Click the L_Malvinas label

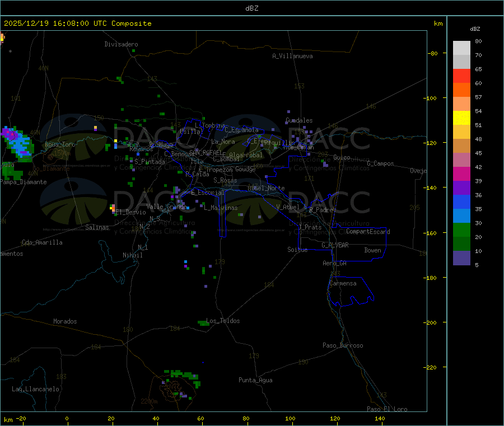tap(221, 208)
